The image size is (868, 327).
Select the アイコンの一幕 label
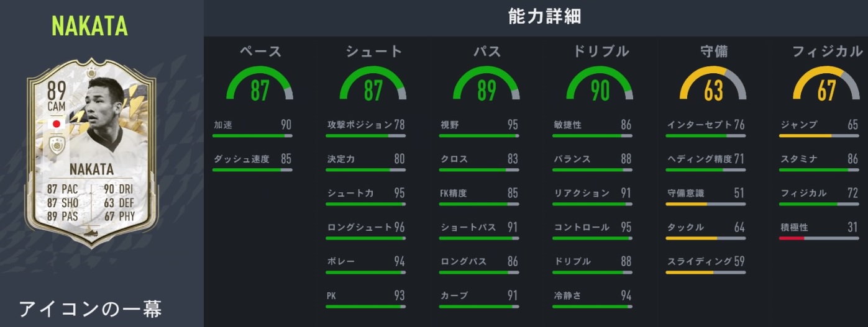pyautogui.click(x=90, y=309)
